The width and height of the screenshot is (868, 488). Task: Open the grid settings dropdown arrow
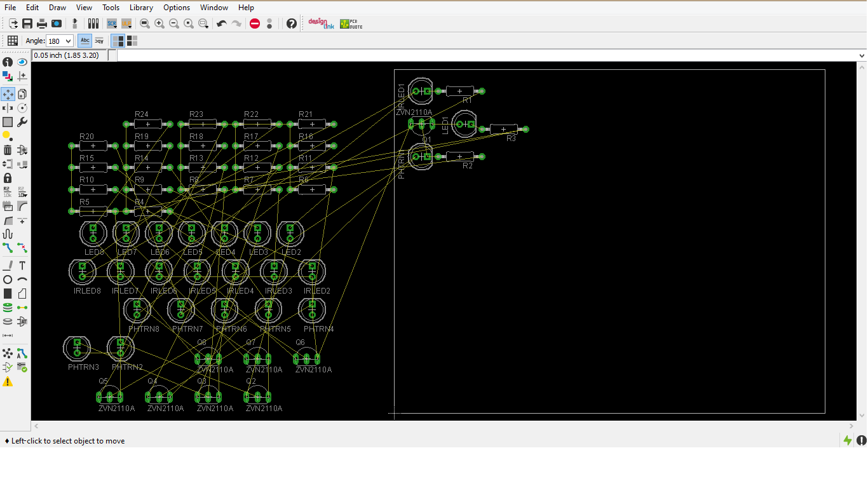point(17,45)
